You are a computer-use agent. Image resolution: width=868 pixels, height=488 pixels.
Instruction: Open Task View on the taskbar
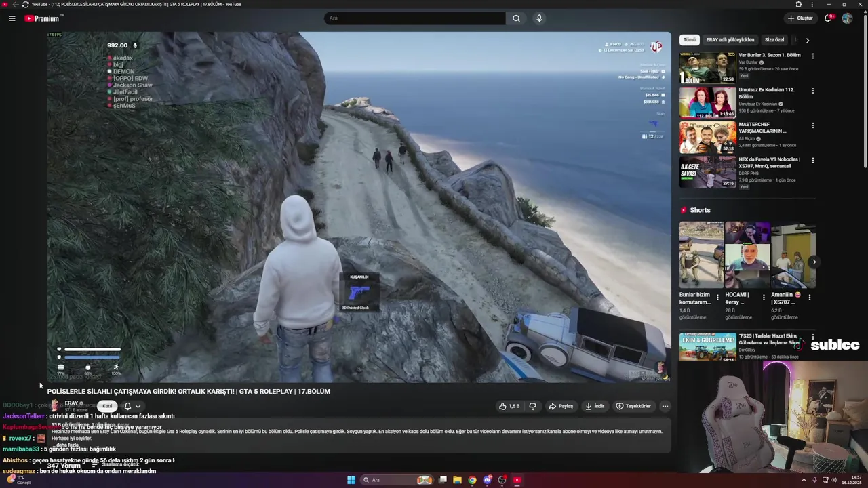click(443, 480)
